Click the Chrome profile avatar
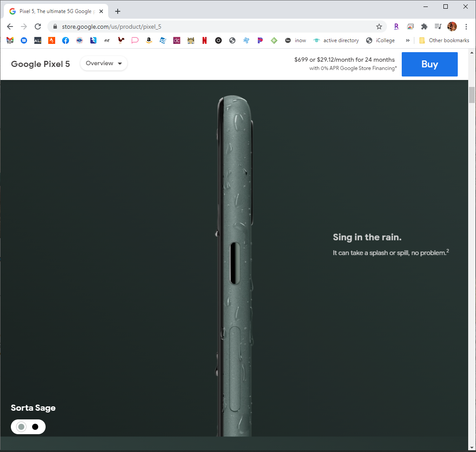The image size is (476, 452). [x=452, y=27]
